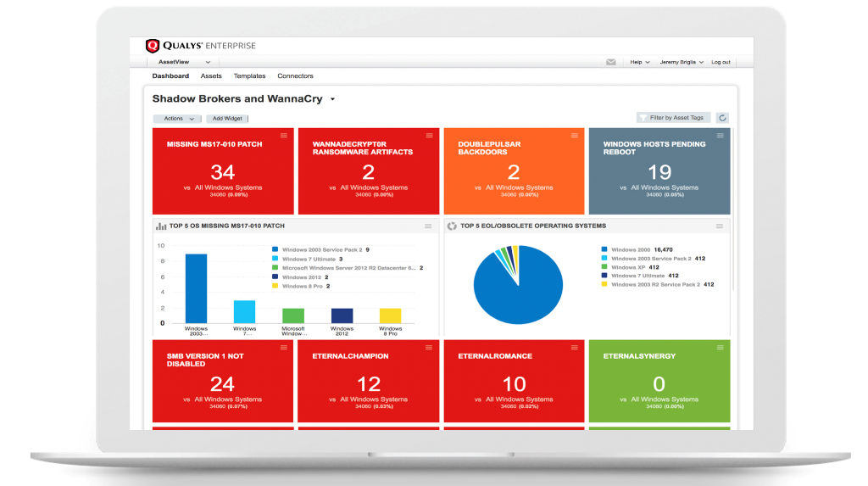Image resolution: width=868 pixels, height=486 pixels.
Task: Click the blue Windows 2003 legend swatch in bar chart
Action: tap(275, 249)
